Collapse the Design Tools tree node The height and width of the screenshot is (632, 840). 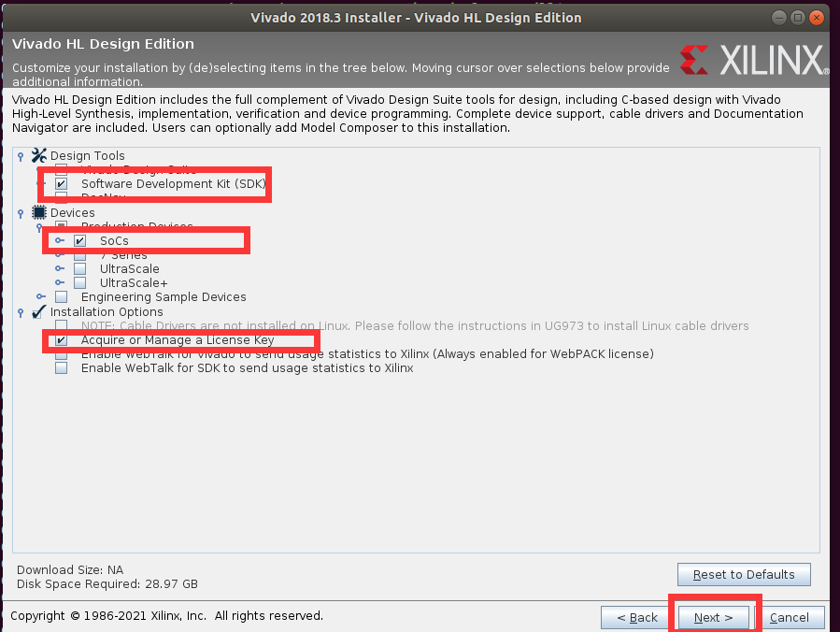point(21,156)
